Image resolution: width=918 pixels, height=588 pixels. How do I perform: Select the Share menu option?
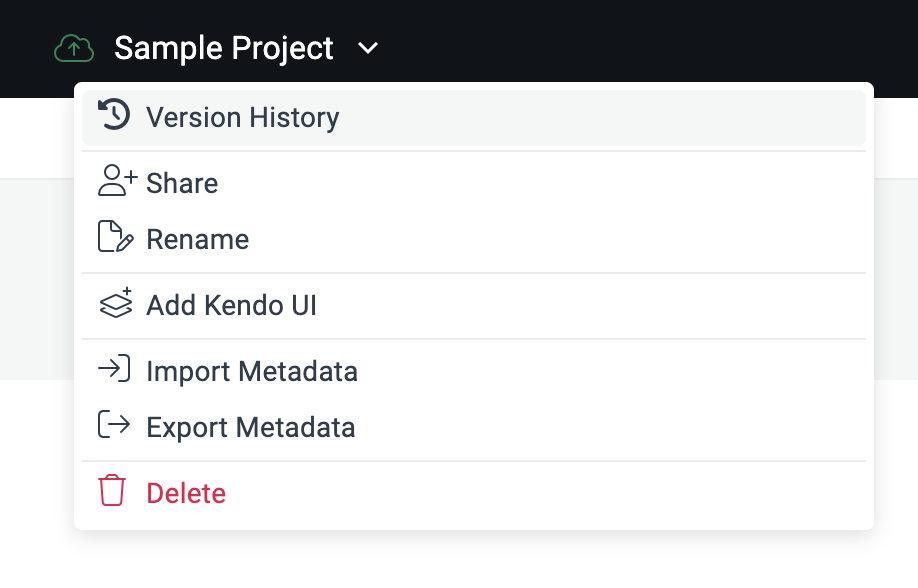181,183
